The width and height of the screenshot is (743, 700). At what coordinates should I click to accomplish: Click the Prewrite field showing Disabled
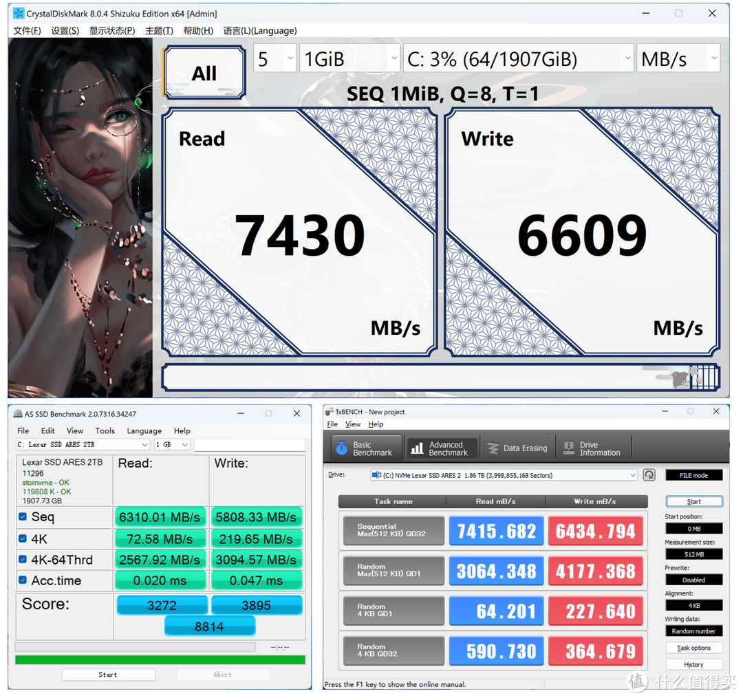[693, 580]
